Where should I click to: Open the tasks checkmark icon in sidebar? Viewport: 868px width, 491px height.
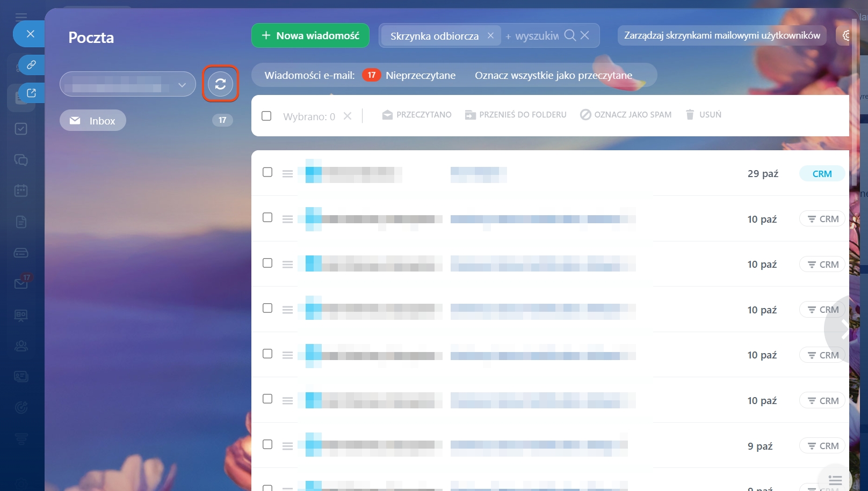point(21,129)
